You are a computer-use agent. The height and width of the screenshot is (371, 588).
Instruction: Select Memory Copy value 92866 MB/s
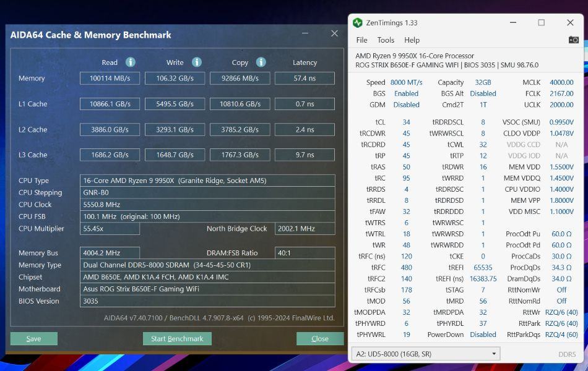coord(240,79)
